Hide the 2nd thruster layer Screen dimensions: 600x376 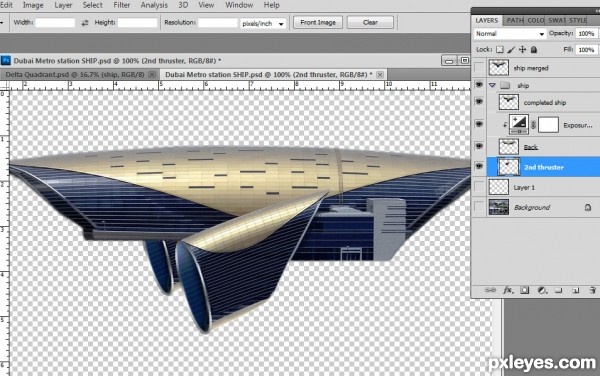479,166
